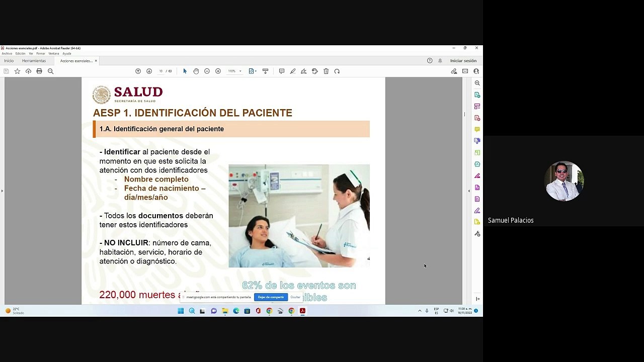Click the Dejar de compartir button
644x362 pixels.
pos(271,297)
